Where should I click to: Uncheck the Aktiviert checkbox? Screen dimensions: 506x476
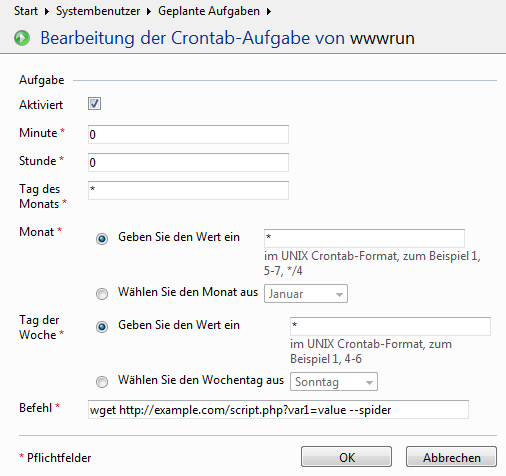pos(94,104)
